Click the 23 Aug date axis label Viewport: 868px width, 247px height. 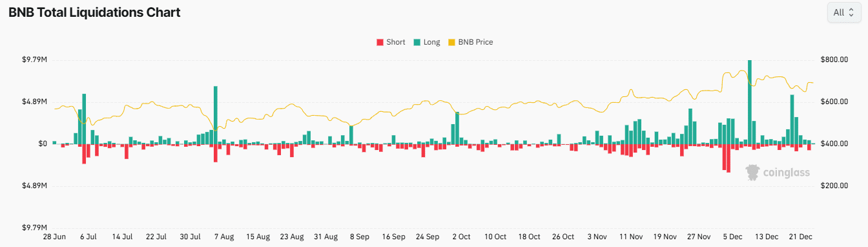(293, 237)
